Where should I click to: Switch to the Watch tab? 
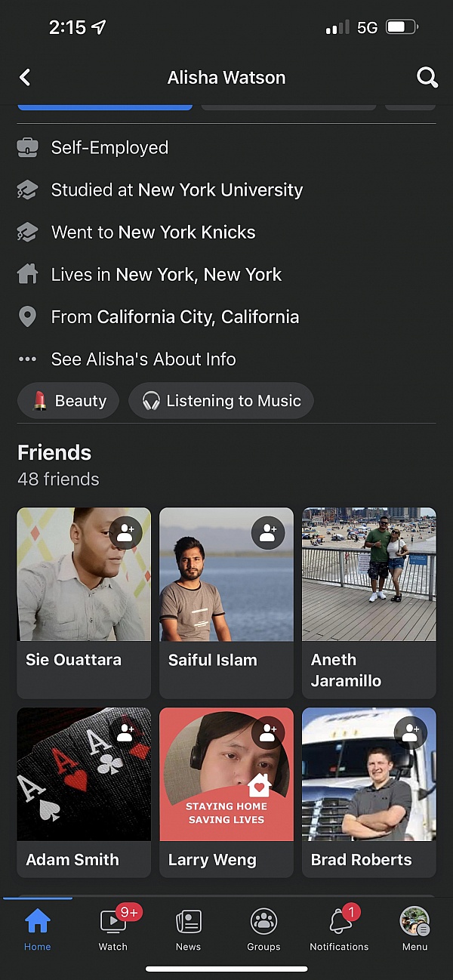113,929
